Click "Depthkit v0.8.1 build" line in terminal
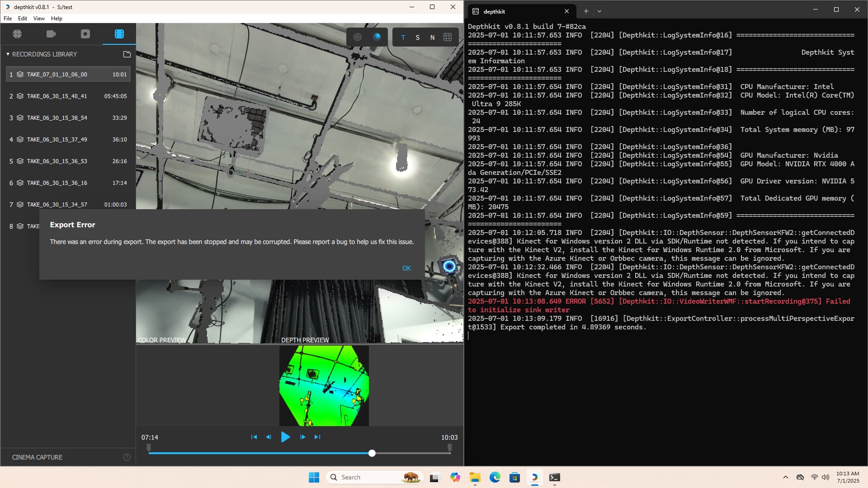The image size is (868, 488). click(527, 27)
